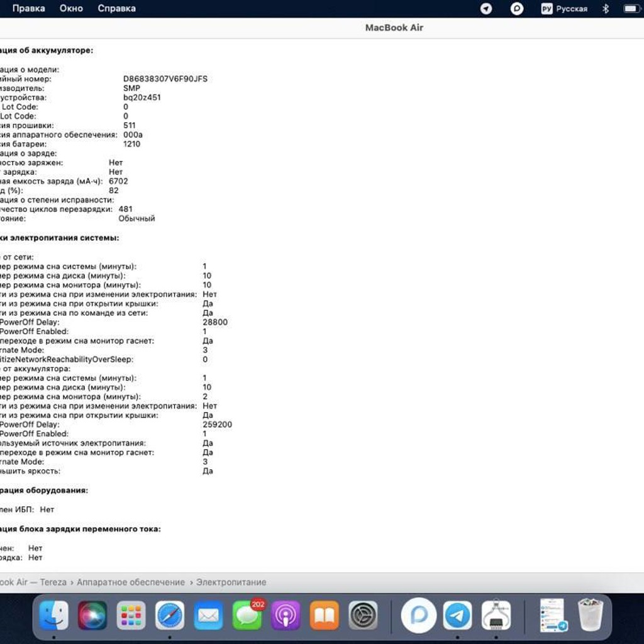Open the Books app in the dock

tap(325, 615)
